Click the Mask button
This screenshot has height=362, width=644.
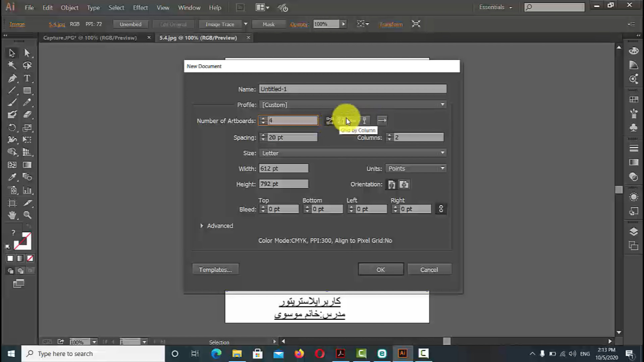click(268, 24)
